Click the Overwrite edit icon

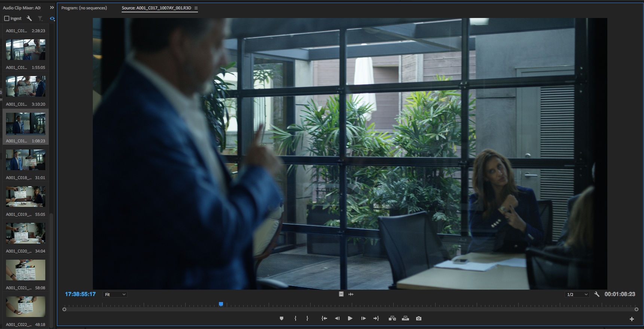(x=405, y=319)
